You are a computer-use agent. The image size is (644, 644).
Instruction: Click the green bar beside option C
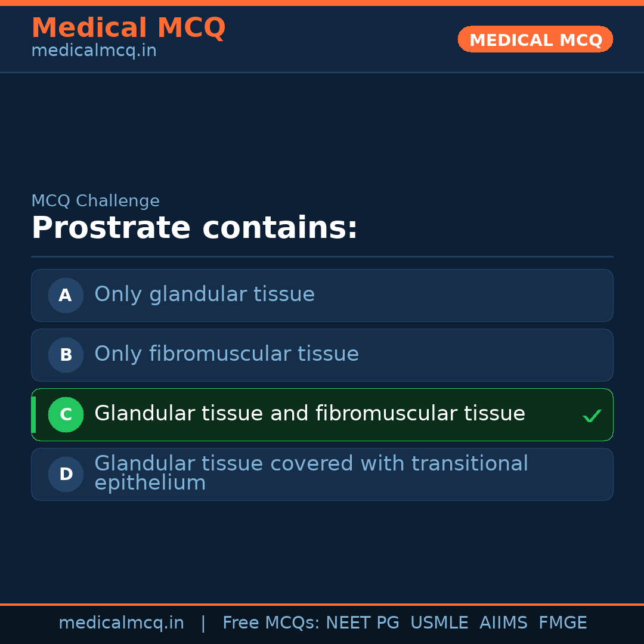pos(33,414)
